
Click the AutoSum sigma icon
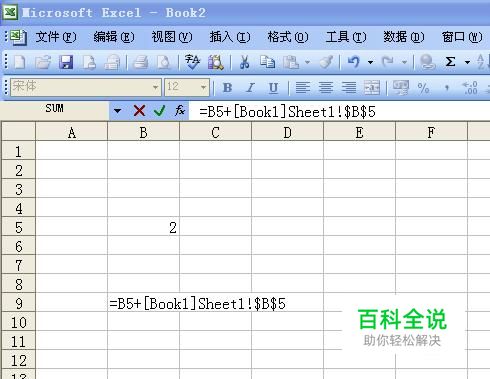click(x=450, y=62)
